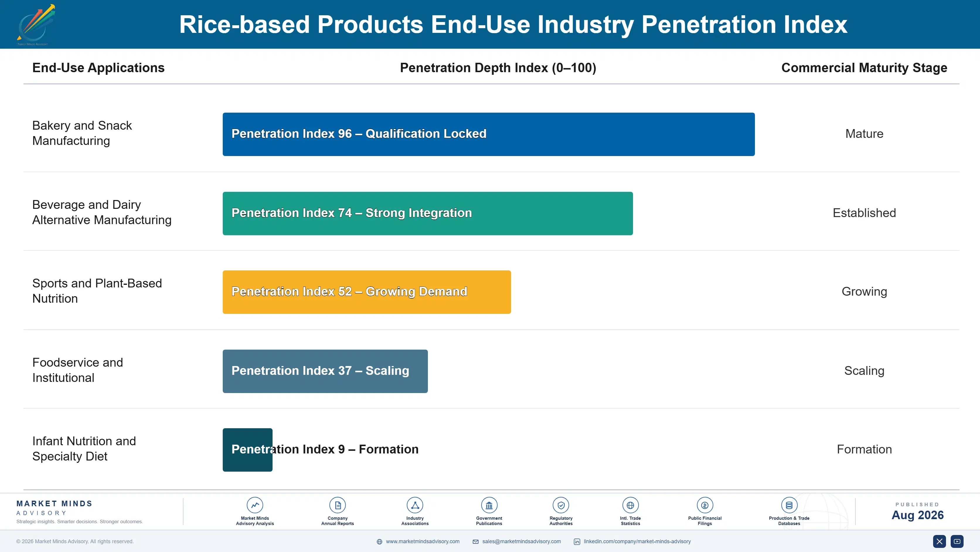
Task: Click the 'Established' maturity stage value
Action: [864, 213]
